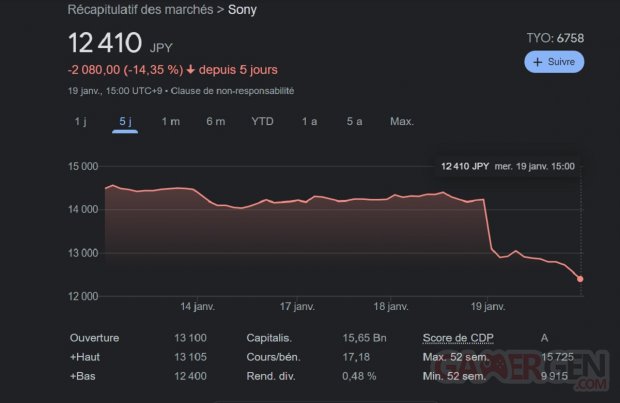Image resolution: width=620 pixels, height=403 pixels.
Task: Switch to the 1 m range tab
Action: pyautogui.click(x=170, y=121)
